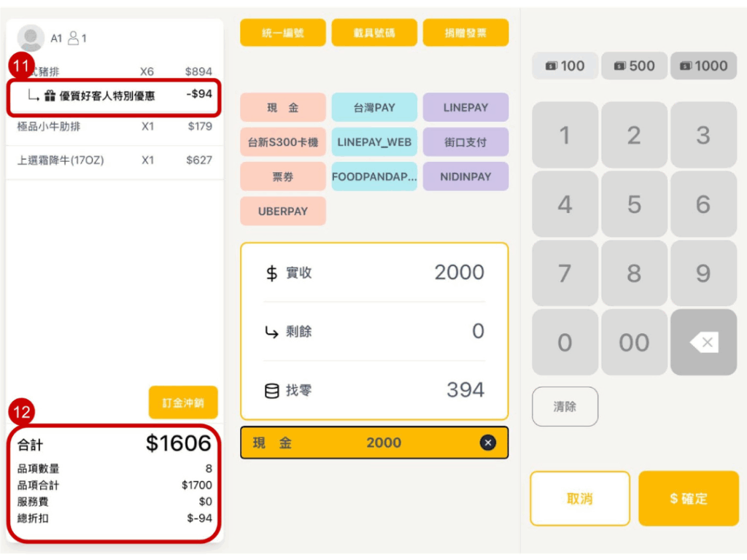Viewport: 747px width, 560px height.
Task: Select the 500 banknote quick amount
Action: coord(634,66)
